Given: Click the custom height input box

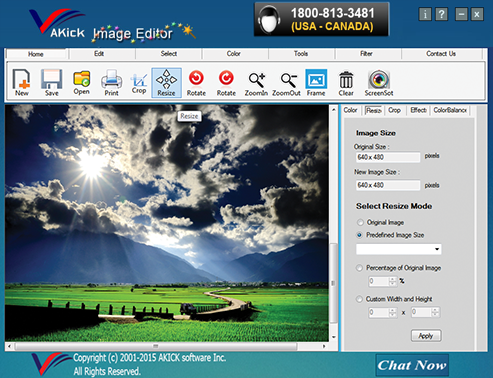Looking at the screenshot, I should pos(421,312).
